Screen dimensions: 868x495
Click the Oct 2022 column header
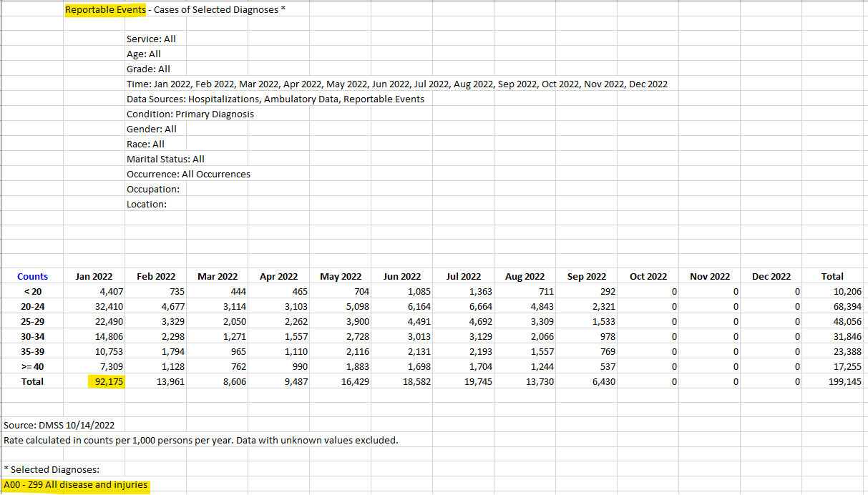coord(648,276)
